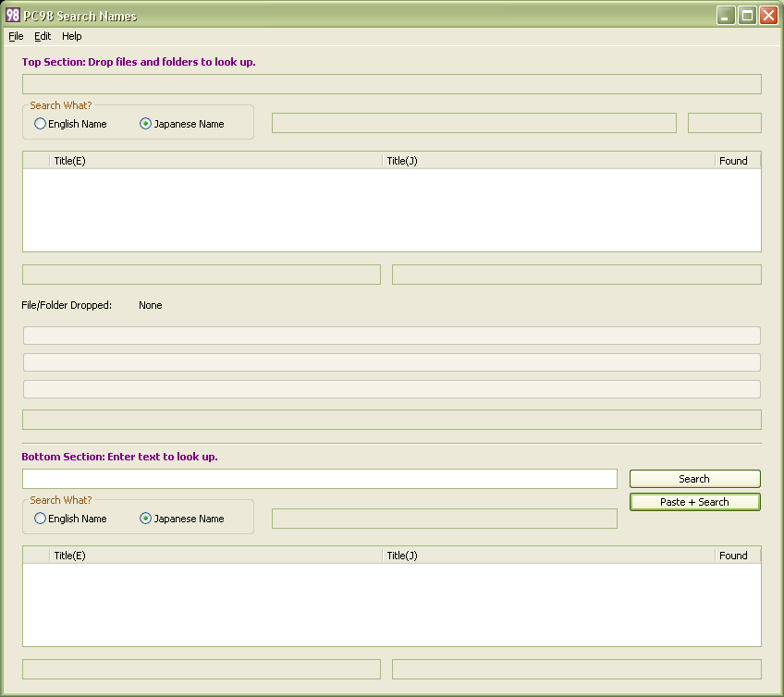Focus the Bottom Section lookup text field
The image size is (784, 697).
[319, 479]
